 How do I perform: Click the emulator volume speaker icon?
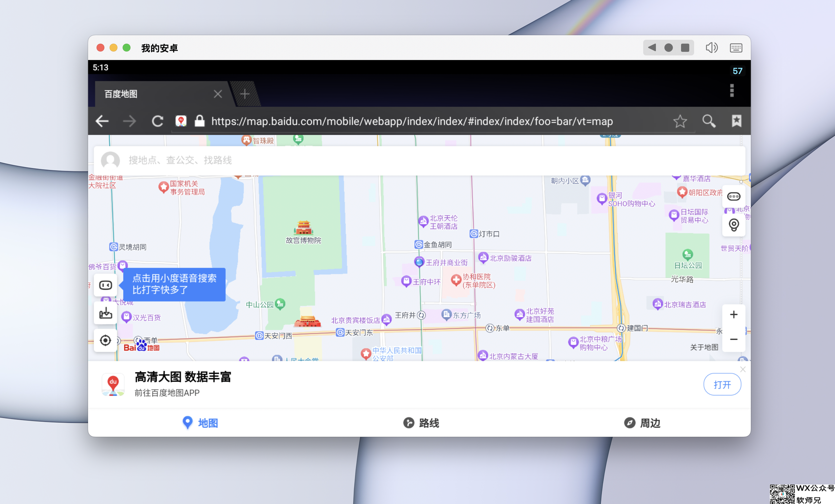(711, 48)
